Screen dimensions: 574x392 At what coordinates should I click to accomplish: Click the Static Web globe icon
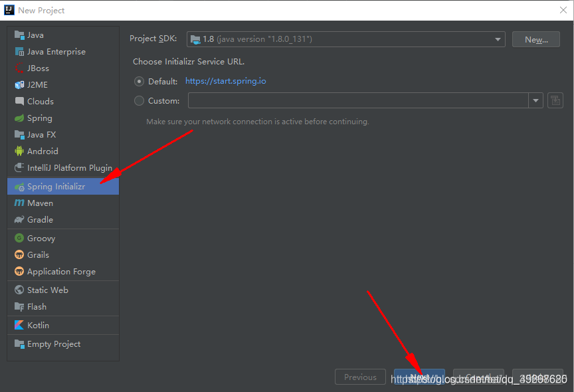19,290
